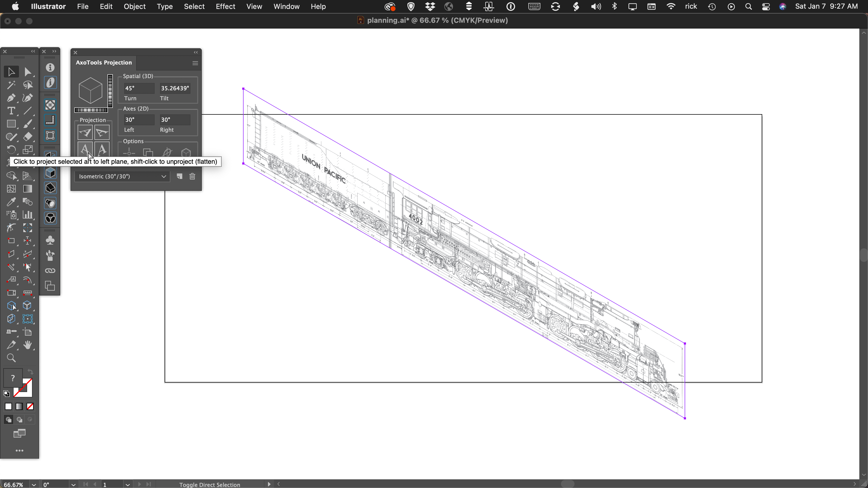This screenshot has height=488, width=868.
Task: Open the rotate view angle dropdown
Action: coord(74,485)
